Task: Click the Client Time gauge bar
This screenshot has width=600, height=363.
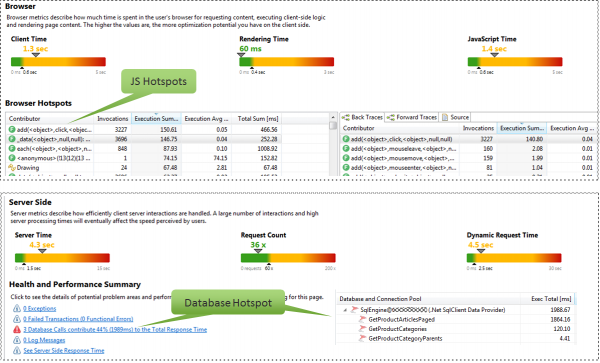Action: click(58, 62)
